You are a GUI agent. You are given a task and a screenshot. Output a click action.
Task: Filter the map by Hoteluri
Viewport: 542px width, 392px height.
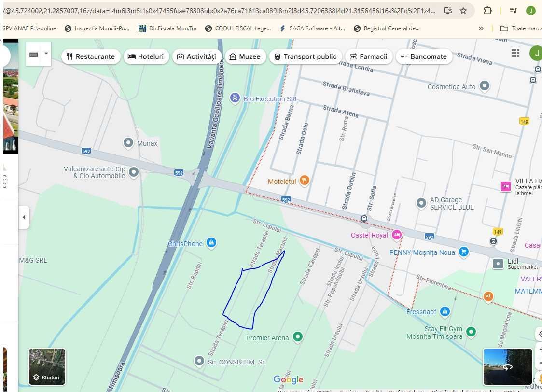coord(146,56)
